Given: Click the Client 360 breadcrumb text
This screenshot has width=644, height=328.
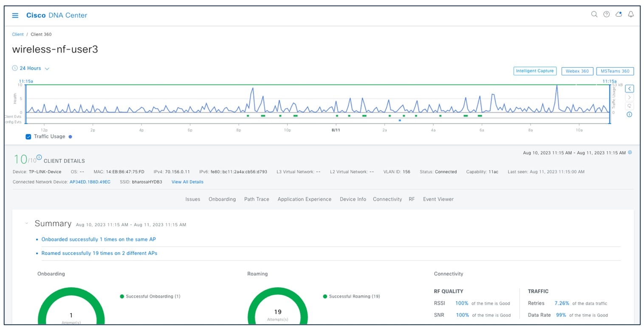Looking at the screenshot, I should pyautogui.click(x=41, y=34).
